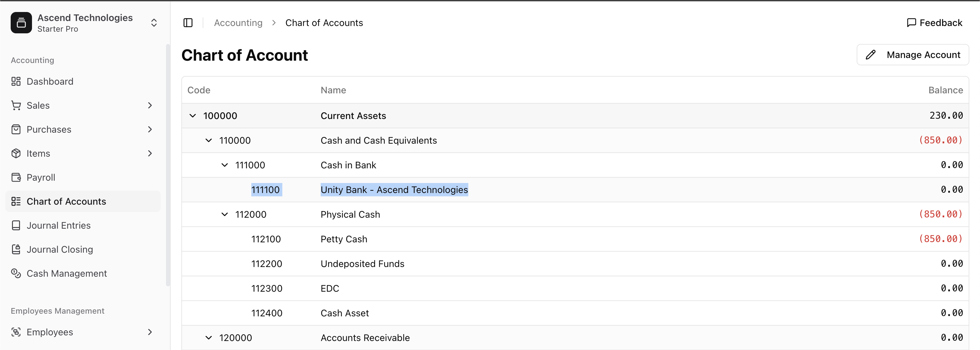Viewport: 980px width, 350px height.
Task: Select the Unity Bank - Ascend Technologies account name
Action: 394,190
